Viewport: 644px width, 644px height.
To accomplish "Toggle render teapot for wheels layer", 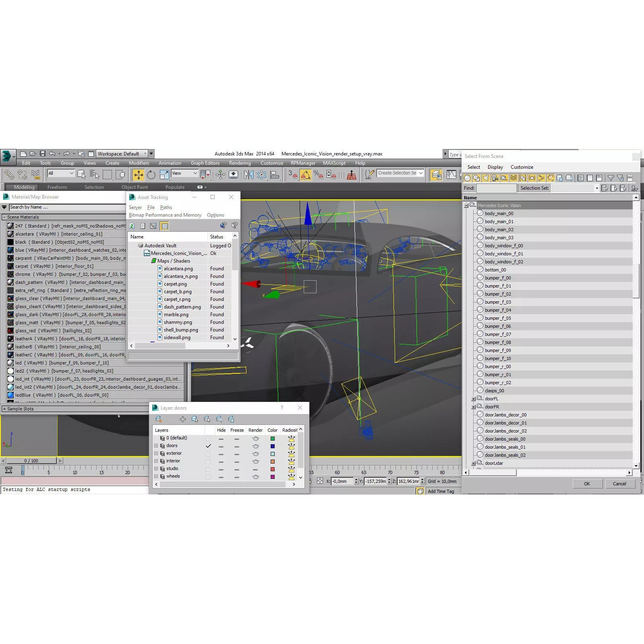I will (x=255, y=476).
